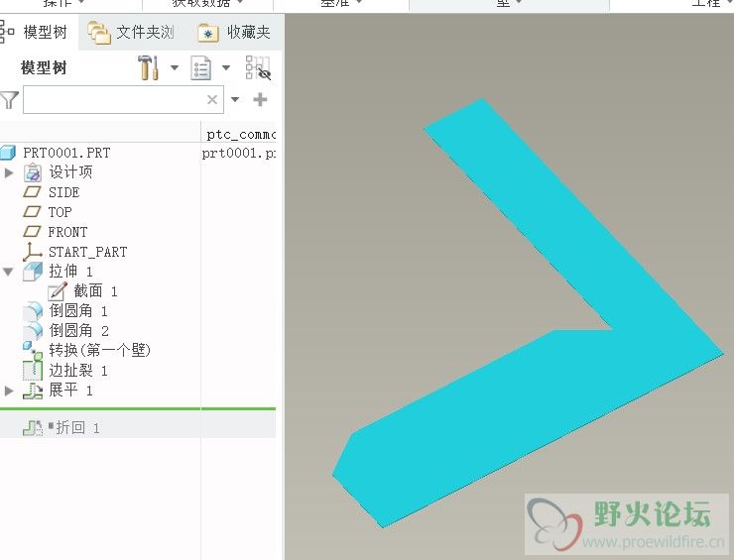The image size is (734, 560).
Task: Expand the 展平 1 feature
Action: [x=8, y=391]
